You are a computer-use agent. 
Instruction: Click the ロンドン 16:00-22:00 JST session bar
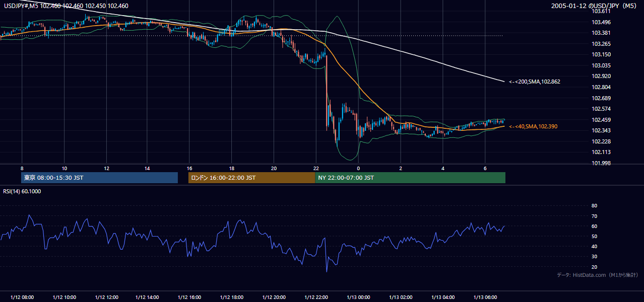click(x=251, y=178)
